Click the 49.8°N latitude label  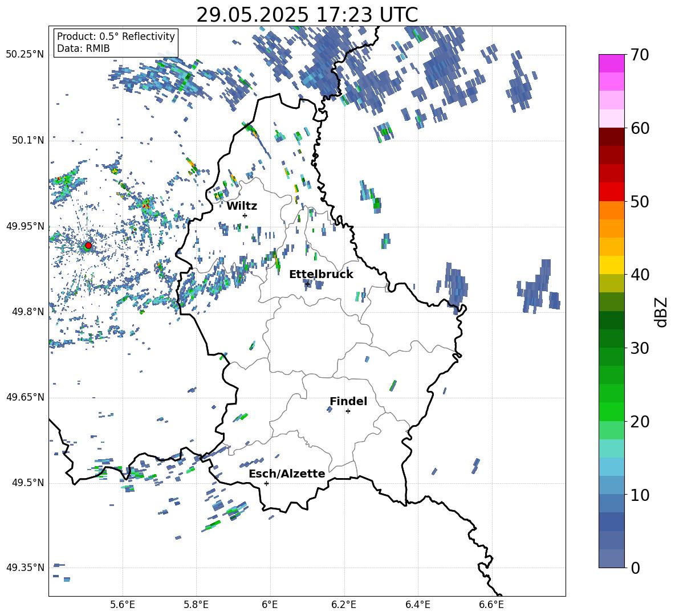(x=27, y=312)
